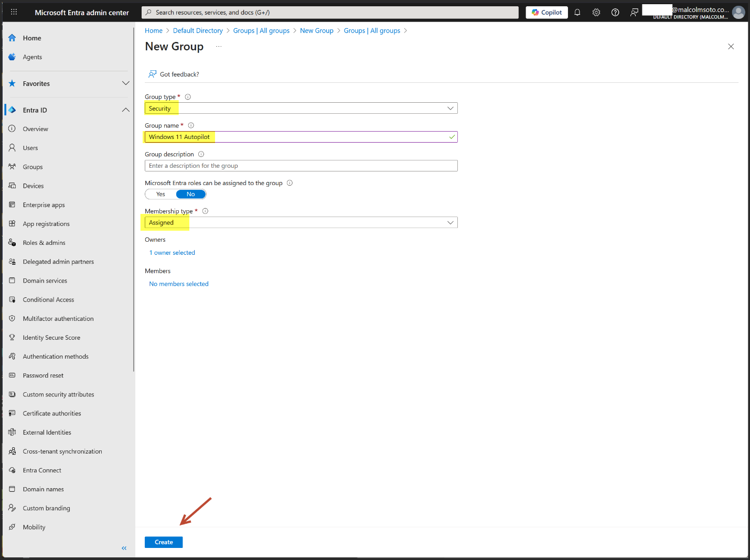Open the settings gear icon

596,13
